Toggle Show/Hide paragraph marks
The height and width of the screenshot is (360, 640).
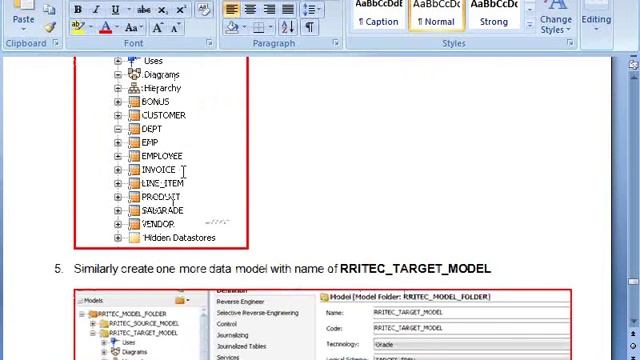click(x=310, y=27)
